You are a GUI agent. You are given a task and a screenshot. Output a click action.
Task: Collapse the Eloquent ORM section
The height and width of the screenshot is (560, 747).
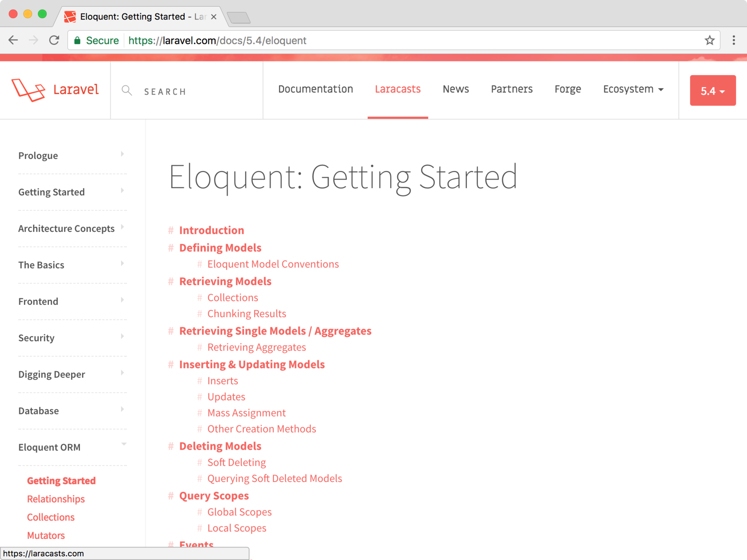click(x=72, y=448)
